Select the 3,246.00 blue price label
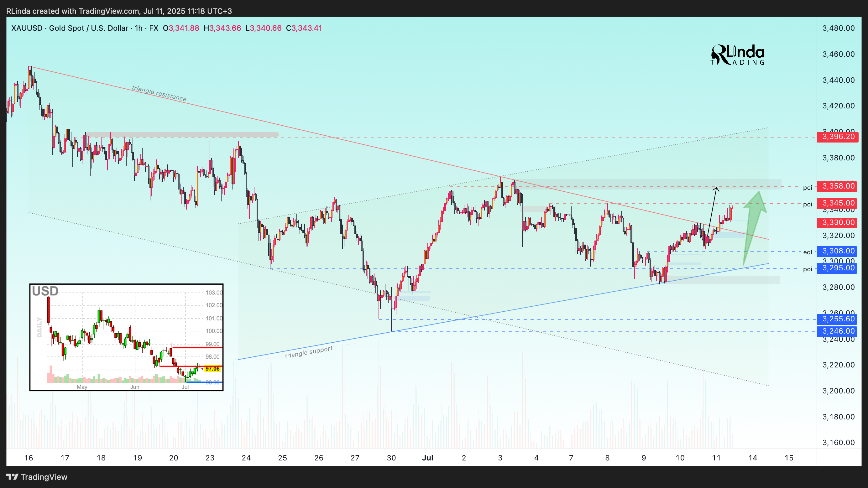Image resolution: width=868 pixels, height=488 pixels. click(838, 331)
